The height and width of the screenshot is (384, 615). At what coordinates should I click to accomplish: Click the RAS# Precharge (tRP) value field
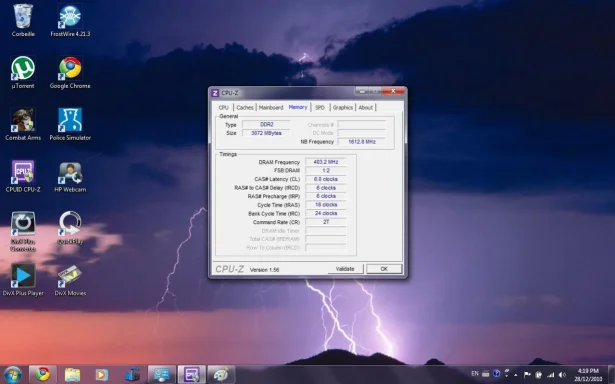click(x=326, y=196)
